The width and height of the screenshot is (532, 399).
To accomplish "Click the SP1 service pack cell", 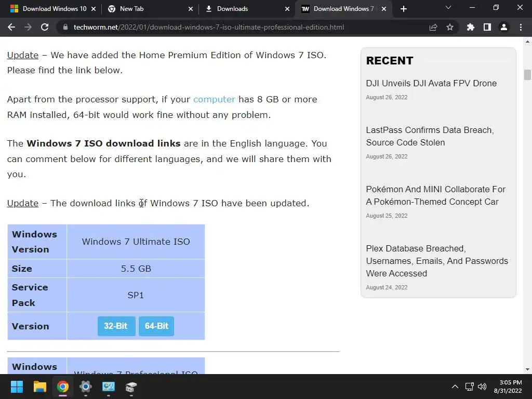I will coord(136,295).
